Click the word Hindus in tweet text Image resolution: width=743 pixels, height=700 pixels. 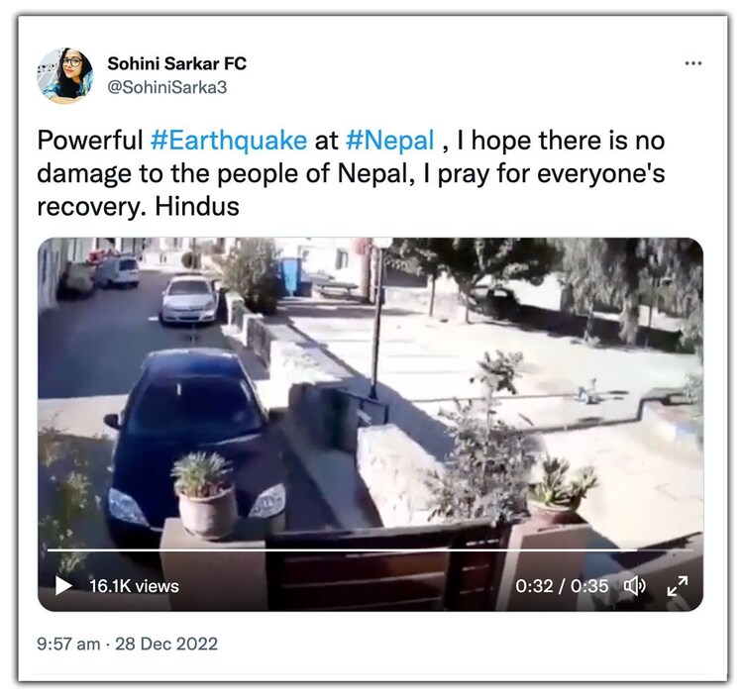click(x=197, y=207)
